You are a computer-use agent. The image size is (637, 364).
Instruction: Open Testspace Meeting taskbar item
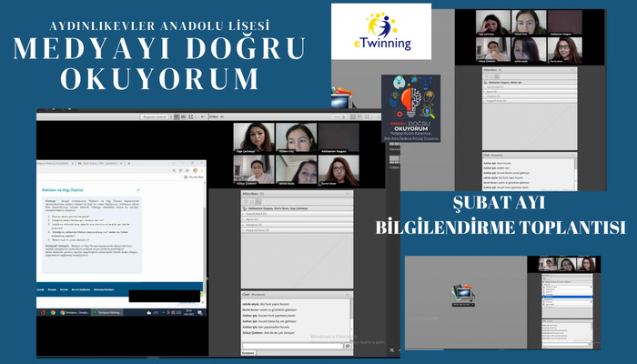pyautogui.click(x=106, y=312)
